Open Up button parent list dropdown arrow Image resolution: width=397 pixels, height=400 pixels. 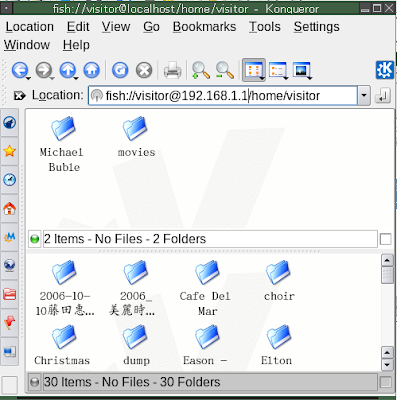click(76, 78)
